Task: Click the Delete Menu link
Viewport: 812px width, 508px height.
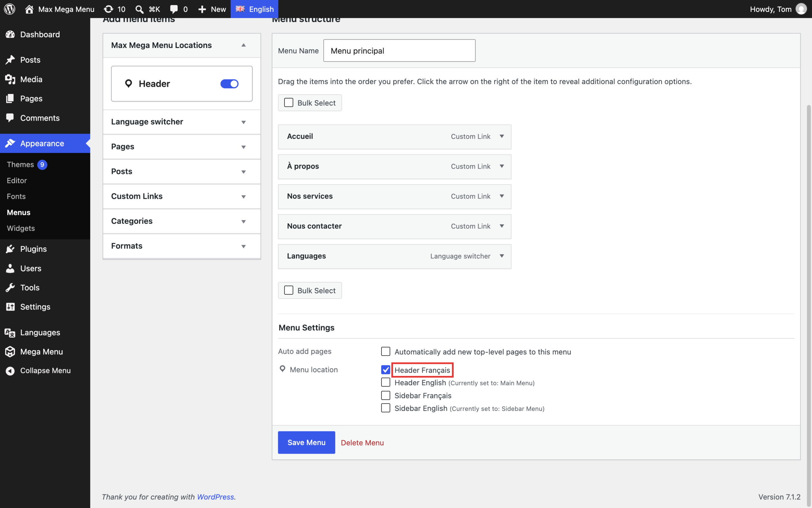Action: pyautogui.click(x=362, y=443)
